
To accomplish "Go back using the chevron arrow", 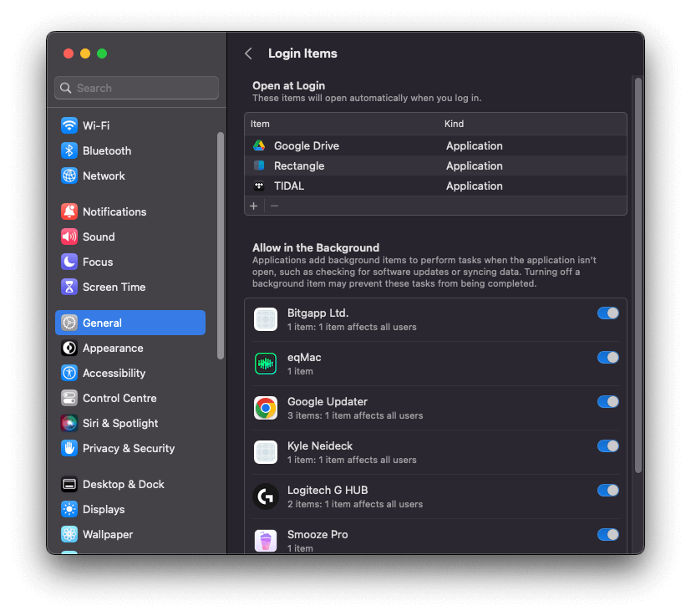I will [248, 53].
